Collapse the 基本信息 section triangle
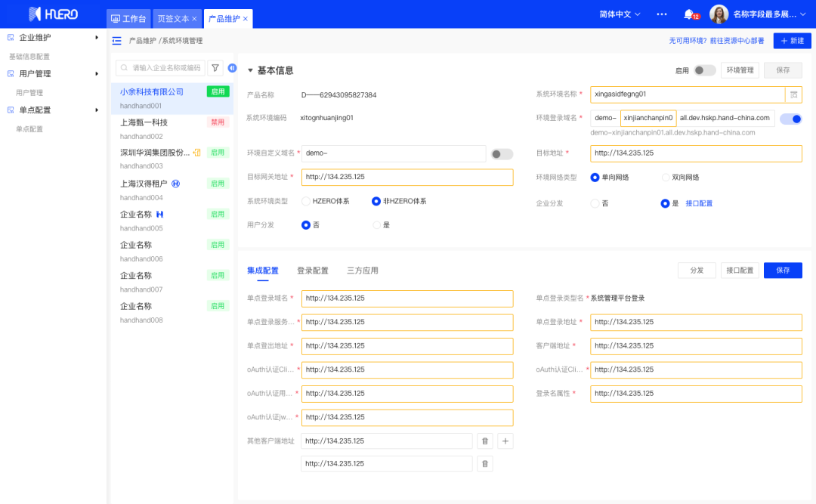The image size is (816, 504). tap(251, 71)
